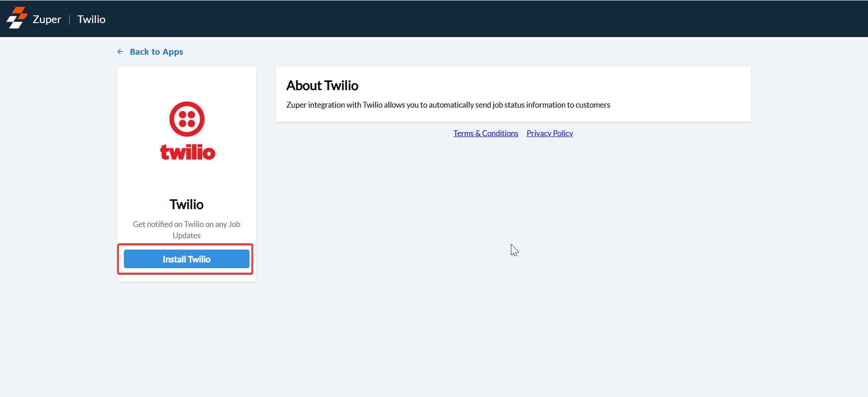Click the About Twilio heading
This screenshot has height=397, width=868.
(x=322, y=85)
